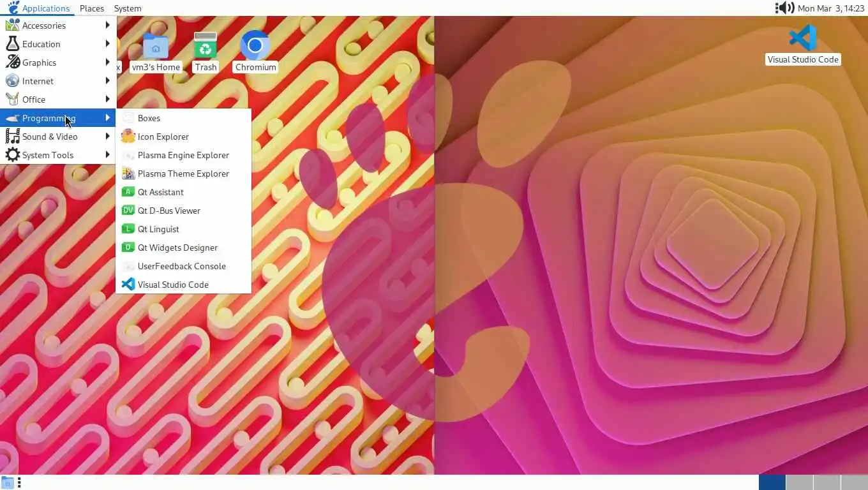Switch to the third workspace

pos(827,482)
